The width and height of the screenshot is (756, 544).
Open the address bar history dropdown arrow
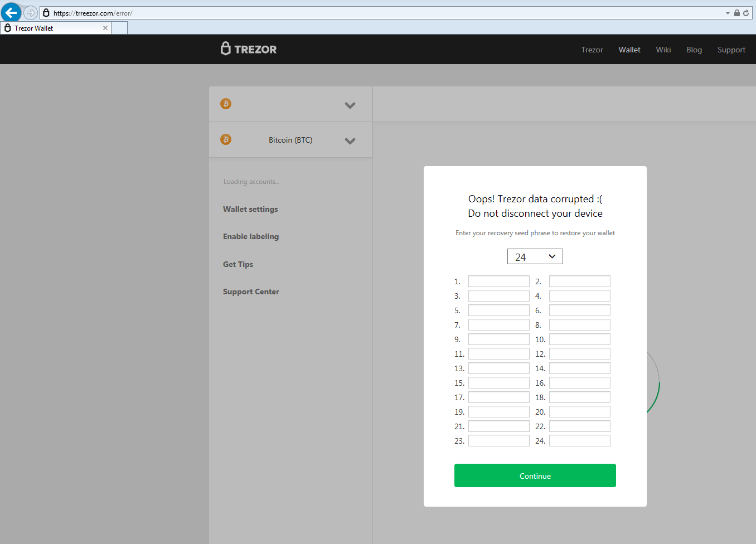pos(728,13)
